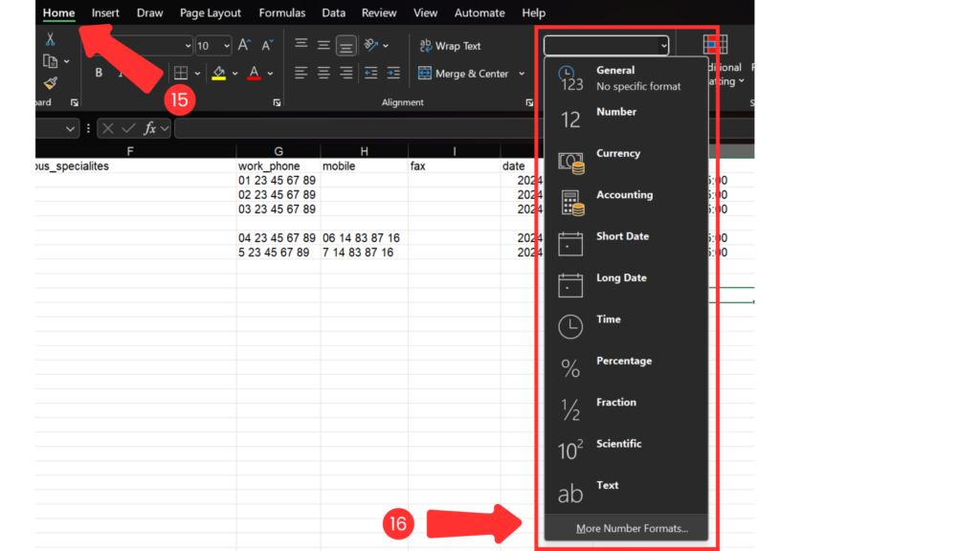The width and height of the screenshot is (980, 551).
Task: Open the Page Layout tab
Action: tap(210, 12)
